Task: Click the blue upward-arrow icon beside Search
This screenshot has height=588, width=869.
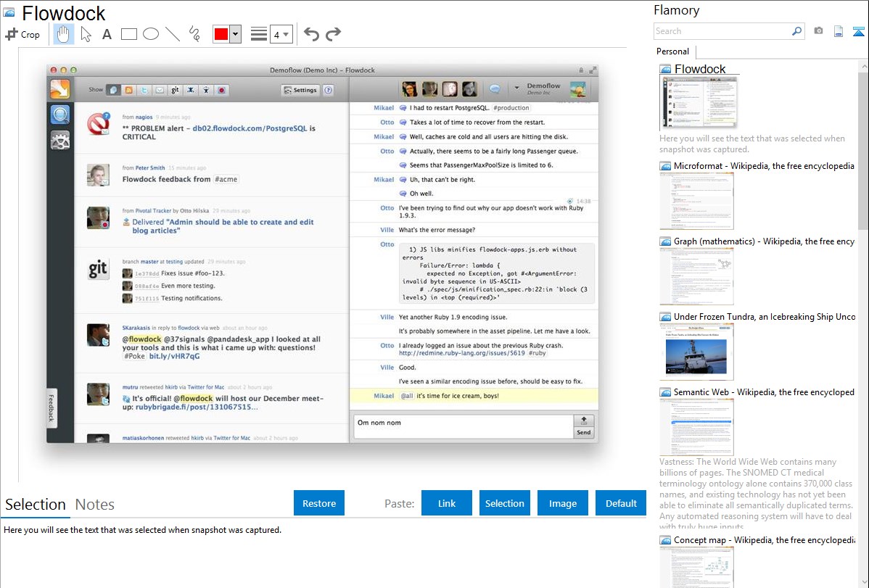Action: pyautogui.click(x=858, y=31)
